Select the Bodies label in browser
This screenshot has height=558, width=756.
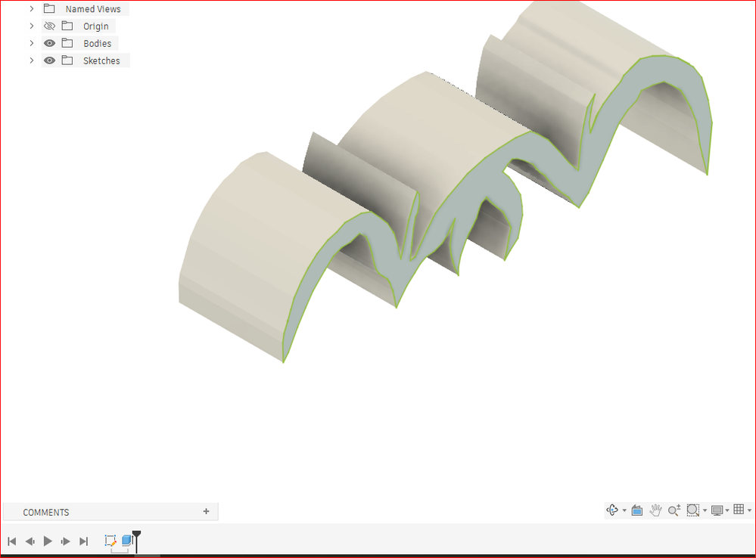pos(98,44)
